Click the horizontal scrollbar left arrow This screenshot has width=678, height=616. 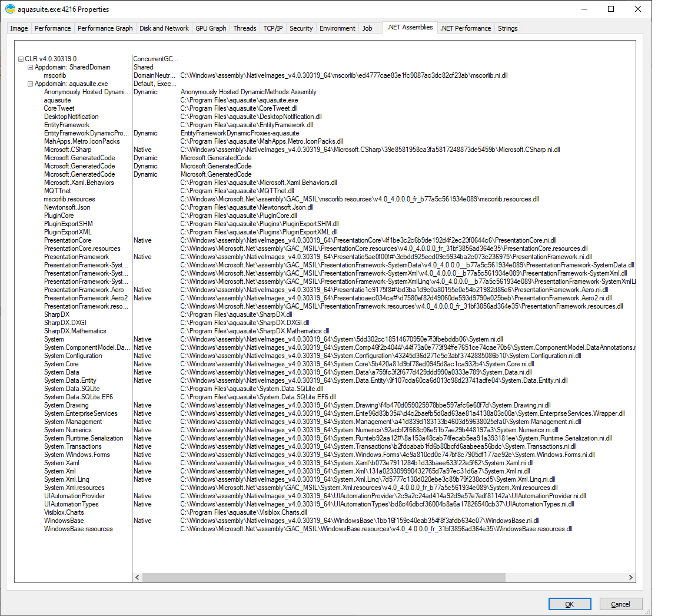138,578
